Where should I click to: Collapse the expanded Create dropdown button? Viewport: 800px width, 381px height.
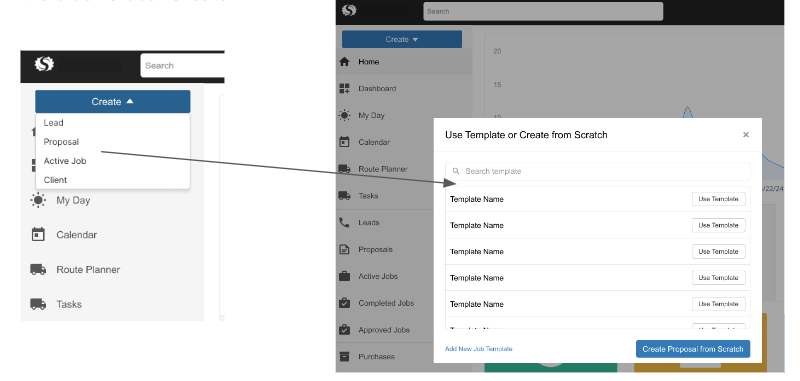pyautogui.click(x=113, y=101)
